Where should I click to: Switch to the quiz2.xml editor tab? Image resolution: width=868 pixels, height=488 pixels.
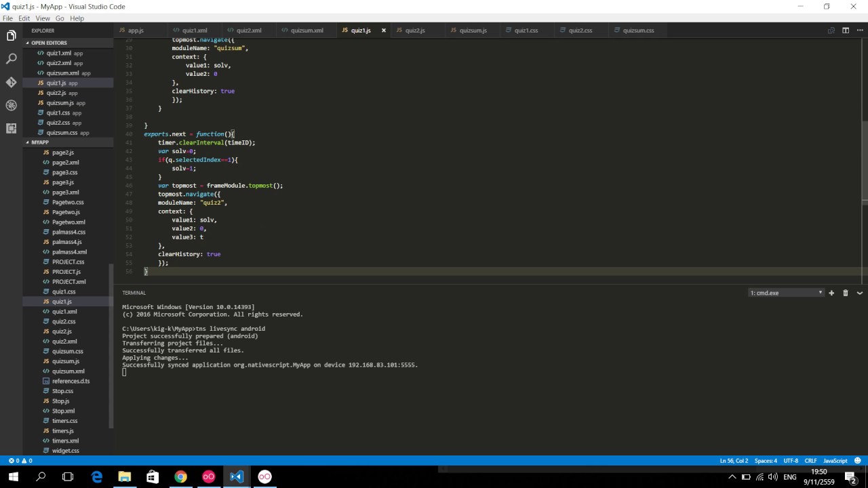[249, 30]
